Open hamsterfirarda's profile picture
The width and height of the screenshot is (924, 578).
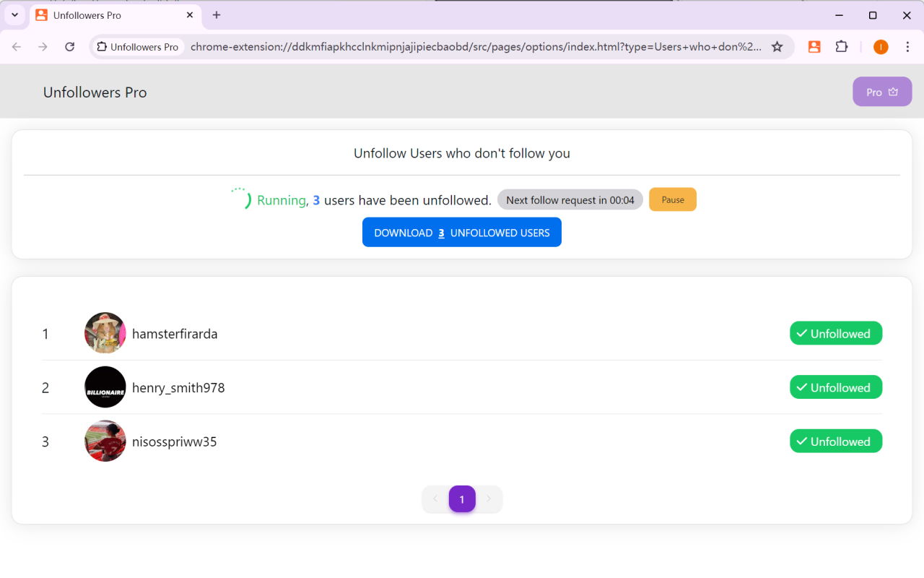(x=105, y=333)
